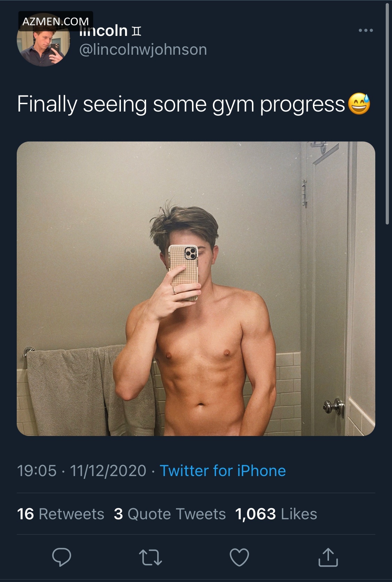
Task: Click the 19:05 tweet timestamp
Action: point(37,471)
